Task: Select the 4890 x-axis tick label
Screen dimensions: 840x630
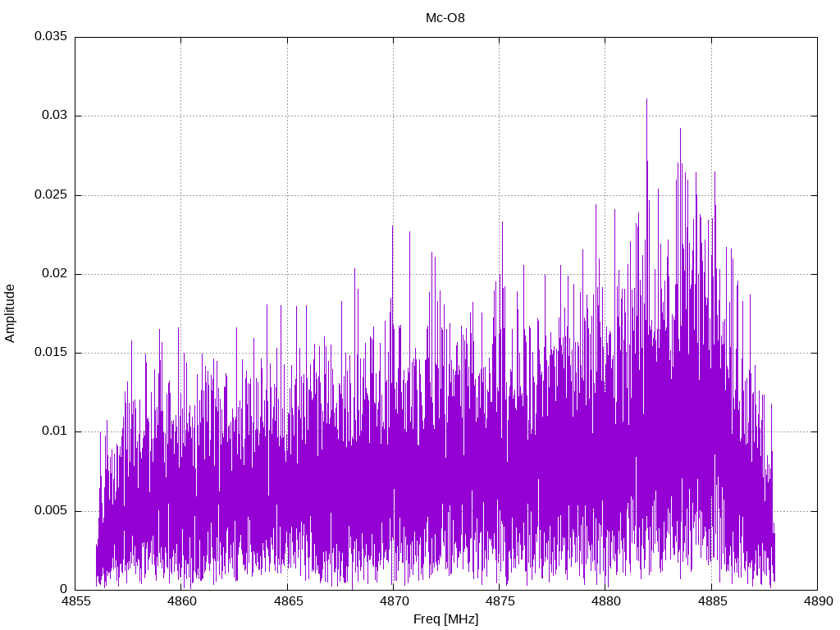Action: tap(817, 602)
